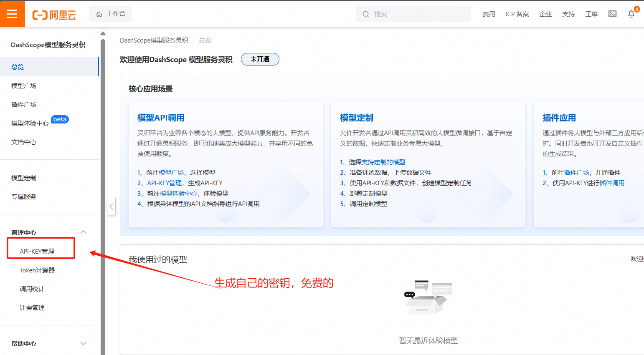This screenshot has height=355, width=644.
Task: Open the ICP 备案 menu
Action: (x=517, y=14)
